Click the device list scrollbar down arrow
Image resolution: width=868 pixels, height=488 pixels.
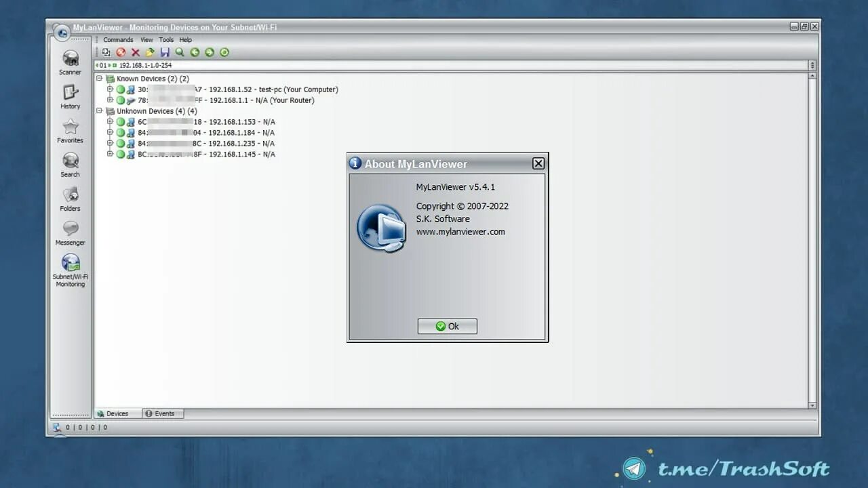[812, 405]
